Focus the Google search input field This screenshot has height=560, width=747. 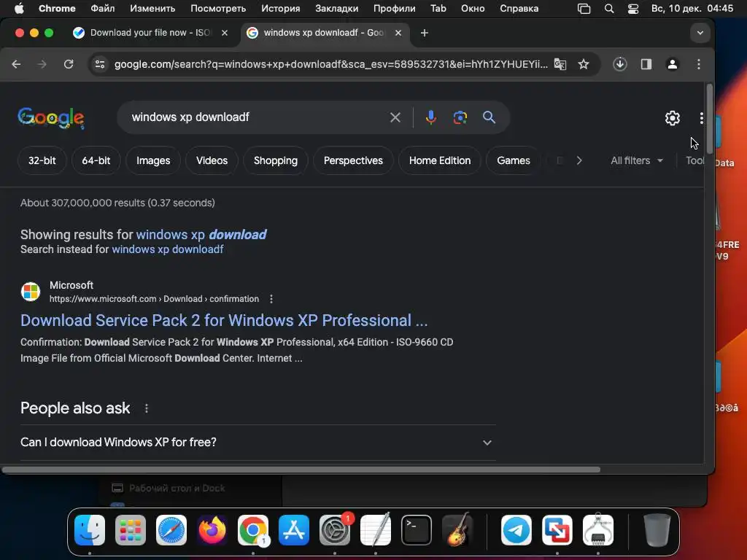pyautogui.click(x=256, y=117)
